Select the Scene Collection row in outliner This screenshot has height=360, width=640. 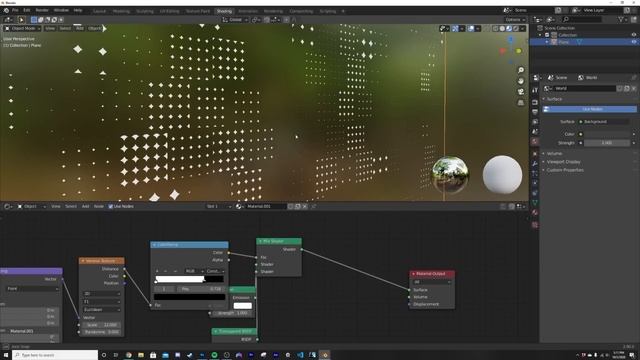pyautogui.click(x=559, y=28)
